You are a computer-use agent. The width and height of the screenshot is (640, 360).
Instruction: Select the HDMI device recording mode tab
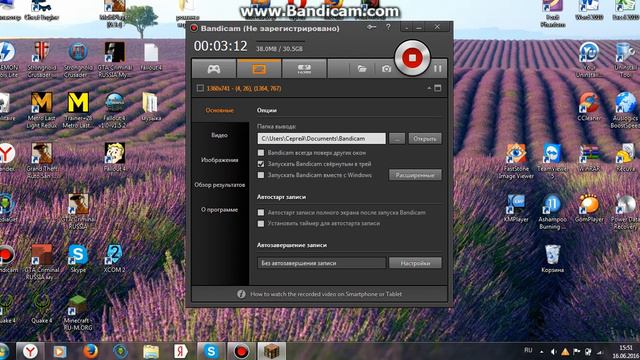(x=304, y=69)
